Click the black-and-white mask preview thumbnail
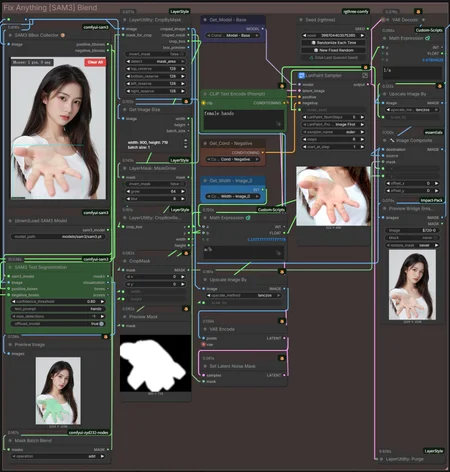Screen dimensions: 450x472 point(155,363)
